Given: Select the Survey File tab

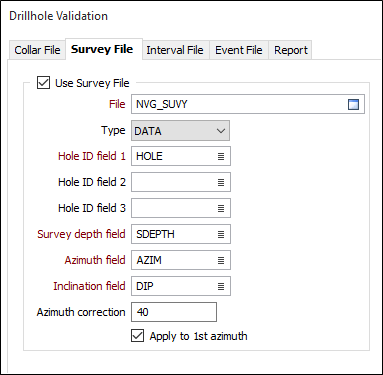Looking at the screenshot, I should tap(102, 49).
